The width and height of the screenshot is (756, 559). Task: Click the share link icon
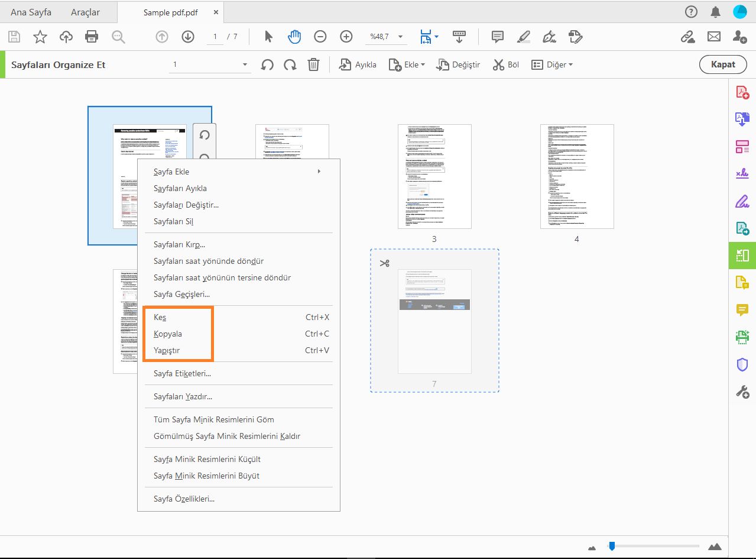(687, 37)
